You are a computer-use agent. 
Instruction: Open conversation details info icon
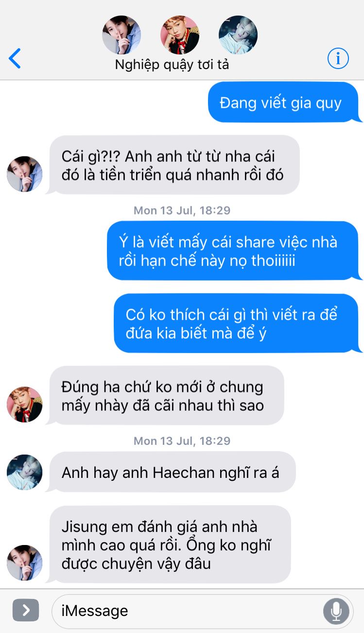coord(338,59)
